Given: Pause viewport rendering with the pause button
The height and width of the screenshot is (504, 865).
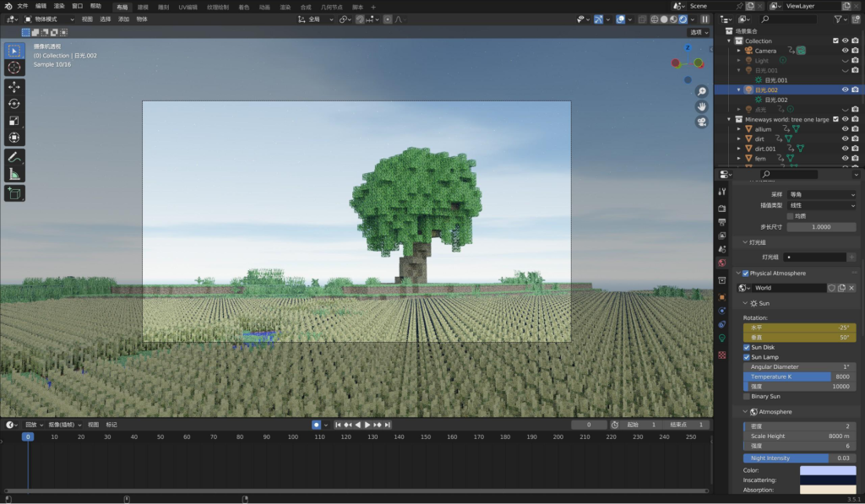Looking at the screenshot, I should point(705,19).
